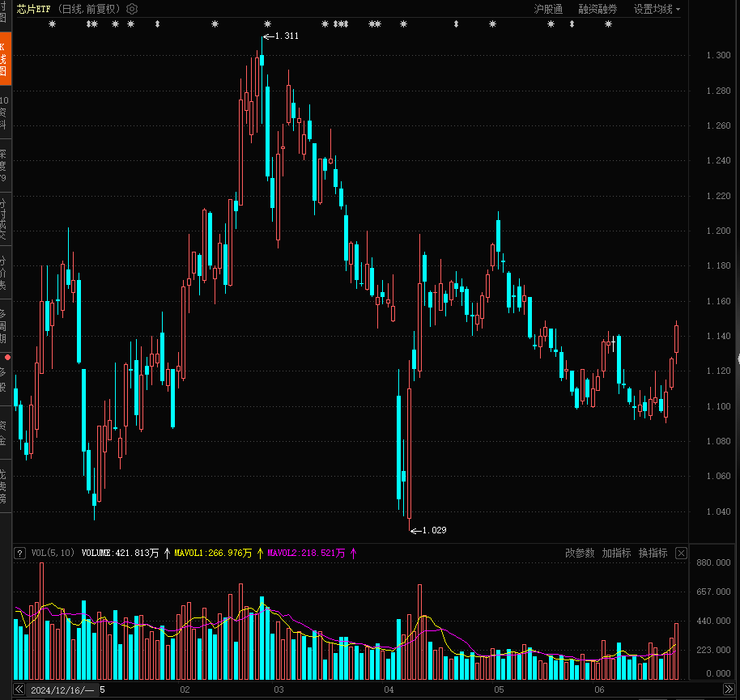Image resolution: width=740 pixels, height=700 pixels.
Task: Open the 设置均线 dropdown
Action: [657, 9]
